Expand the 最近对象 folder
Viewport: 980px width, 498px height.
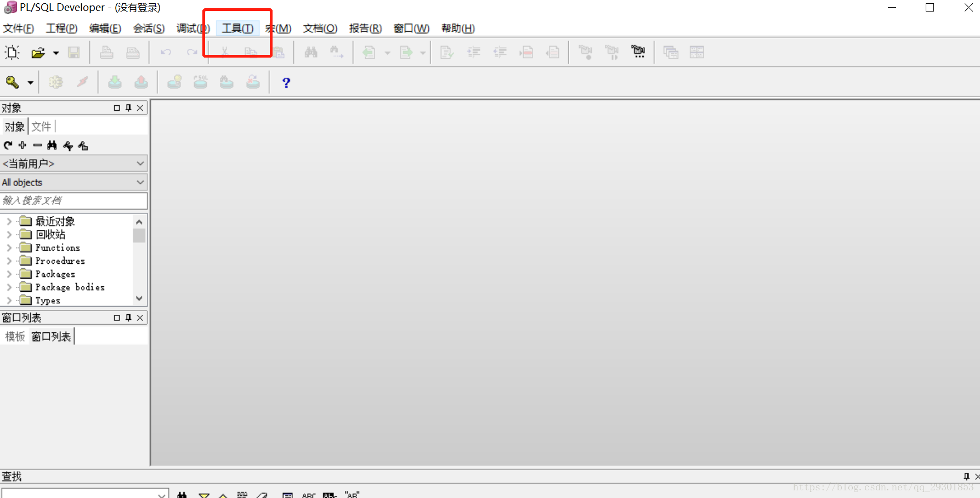pos(9,222)
